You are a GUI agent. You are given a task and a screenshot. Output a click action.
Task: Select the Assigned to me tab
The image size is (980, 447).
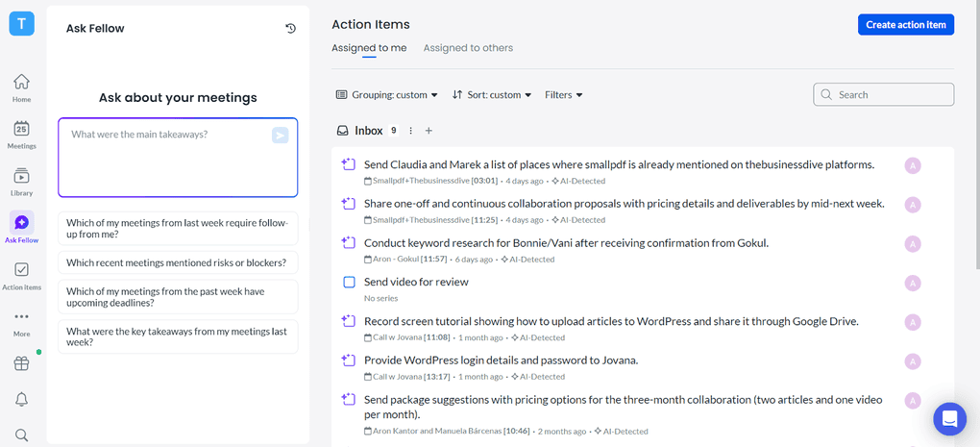coord(369,48)
